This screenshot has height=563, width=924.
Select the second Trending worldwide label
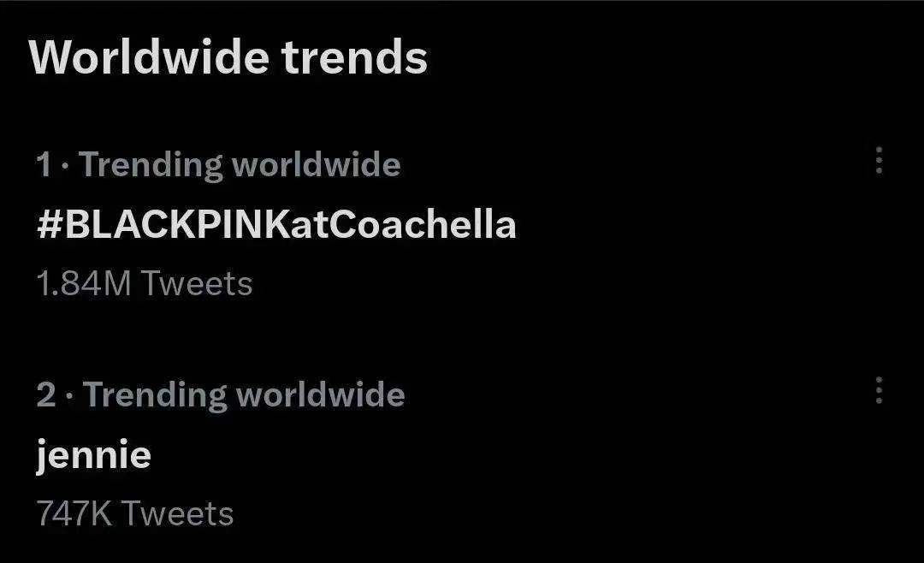coord(244,394)
